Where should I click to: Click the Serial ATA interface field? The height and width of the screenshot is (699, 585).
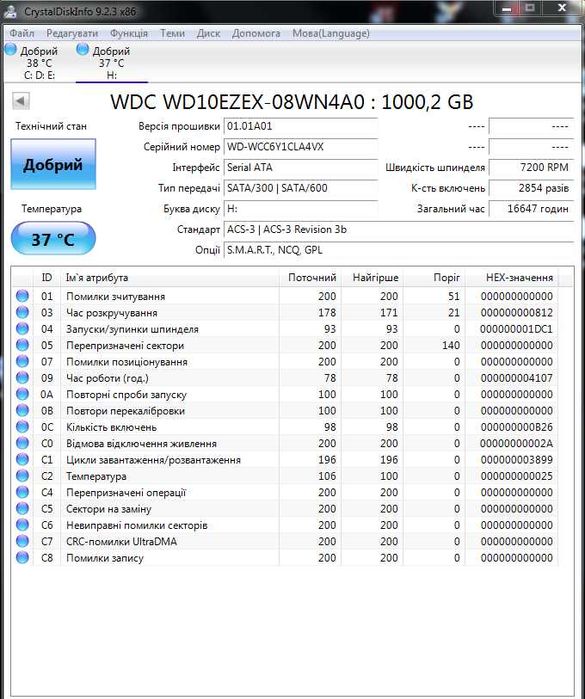tap(301, 168)
